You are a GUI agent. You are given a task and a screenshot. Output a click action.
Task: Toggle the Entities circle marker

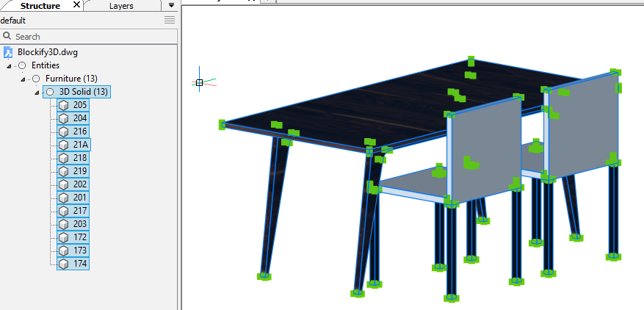coord(22,65)
